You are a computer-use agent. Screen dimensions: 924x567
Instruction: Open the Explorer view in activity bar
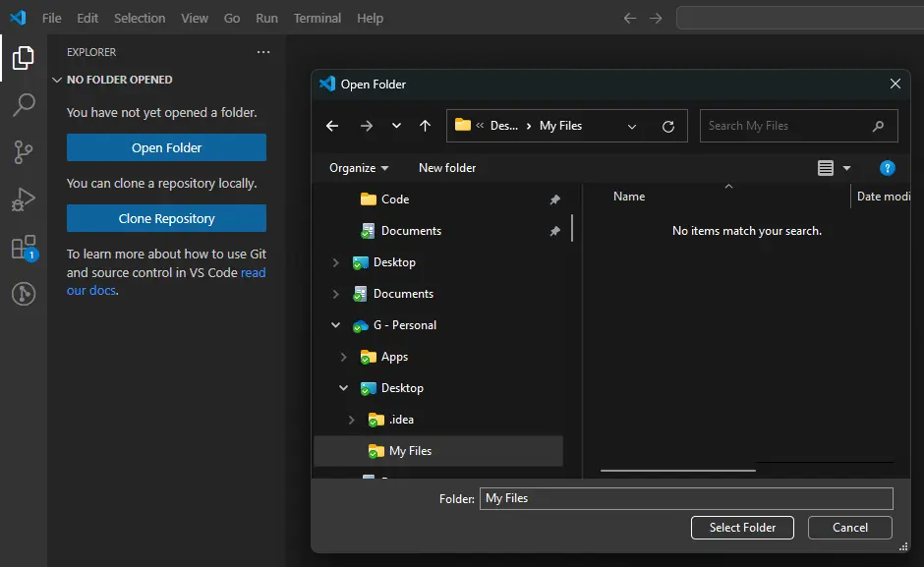23,57
